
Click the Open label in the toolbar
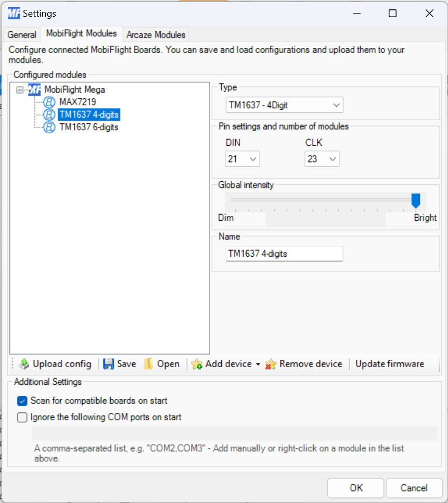coord(168,364)
